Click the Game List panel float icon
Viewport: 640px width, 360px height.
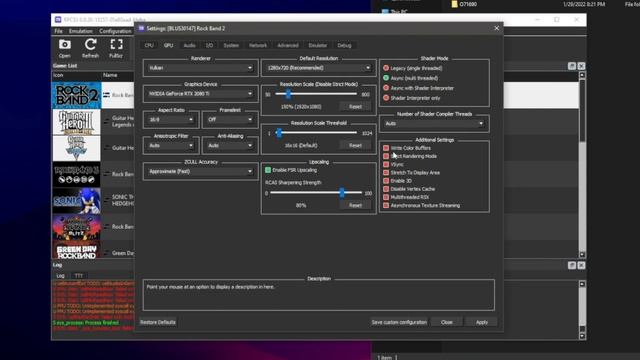(x=572, y=66)
